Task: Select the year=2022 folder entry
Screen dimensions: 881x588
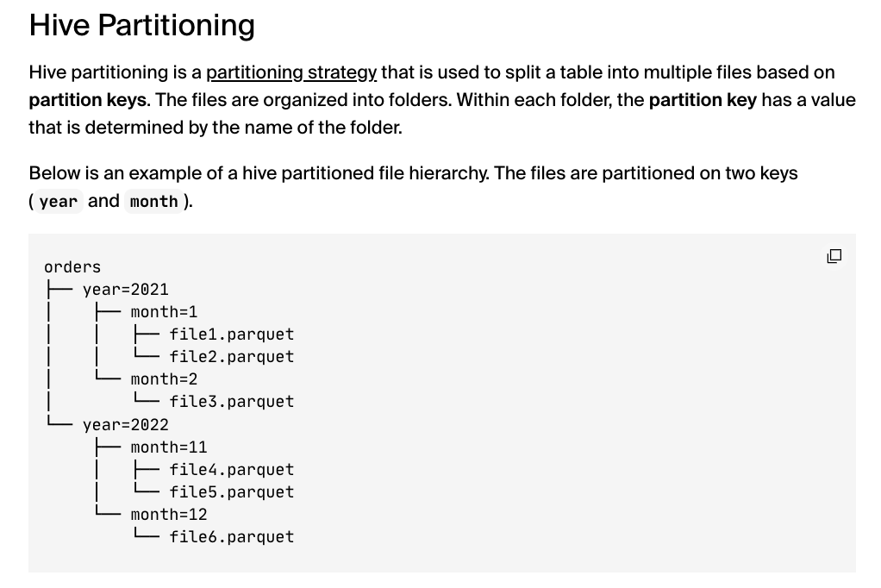Action: [x=126, y=425]
